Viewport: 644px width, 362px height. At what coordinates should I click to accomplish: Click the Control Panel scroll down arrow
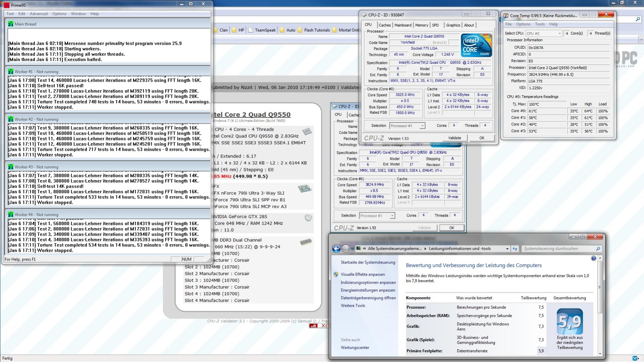click(x=600, y=353)
